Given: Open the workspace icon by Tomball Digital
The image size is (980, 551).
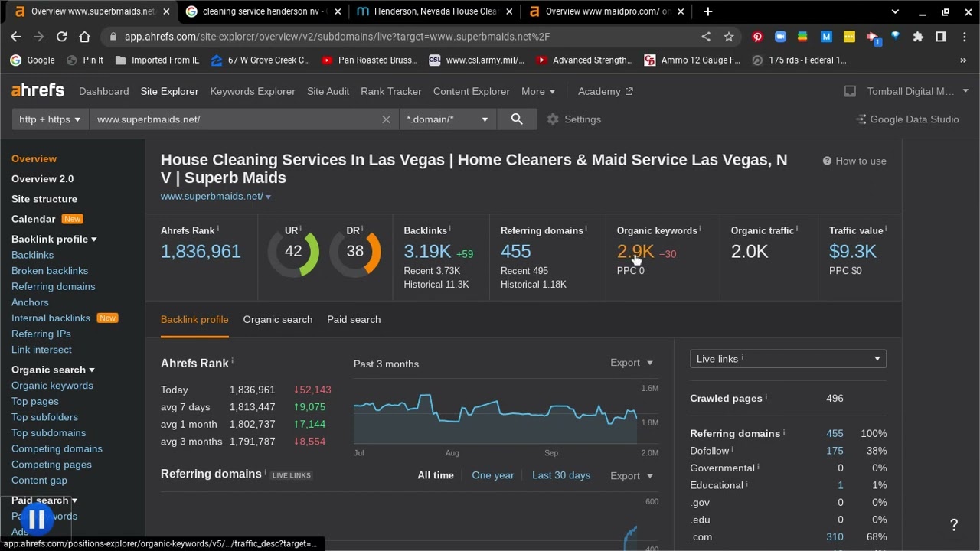Looking at the screenshot, I should [x=850, y=91].
